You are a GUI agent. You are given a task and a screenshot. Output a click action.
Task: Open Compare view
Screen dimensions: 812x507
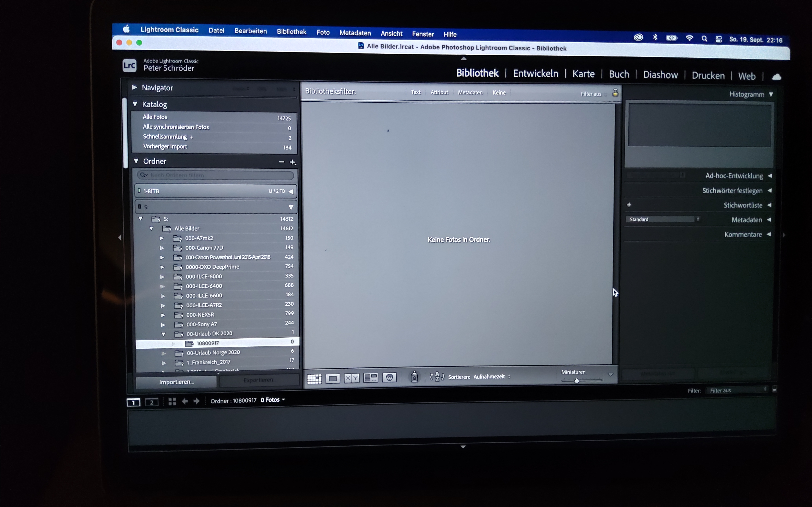(x=352, y=377)
